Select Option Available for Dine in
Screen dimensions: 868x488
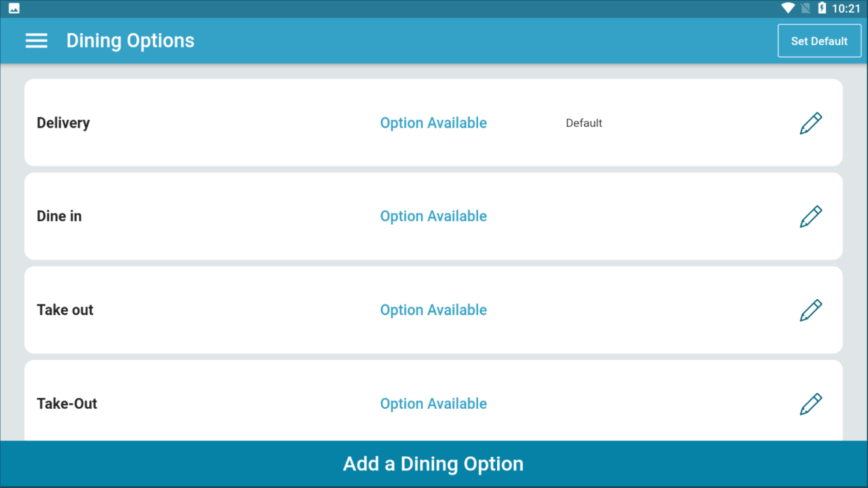coord(433,216)
